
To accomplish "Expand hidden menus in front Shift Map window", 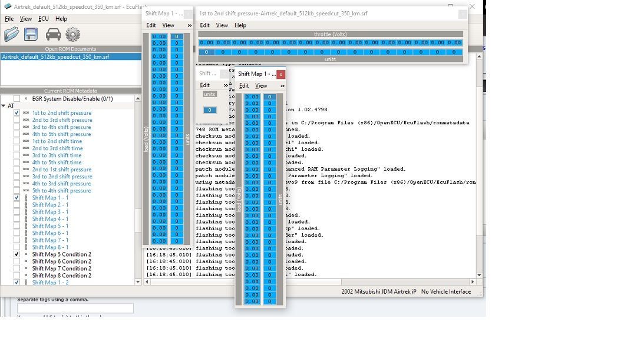I will (282, 86).
